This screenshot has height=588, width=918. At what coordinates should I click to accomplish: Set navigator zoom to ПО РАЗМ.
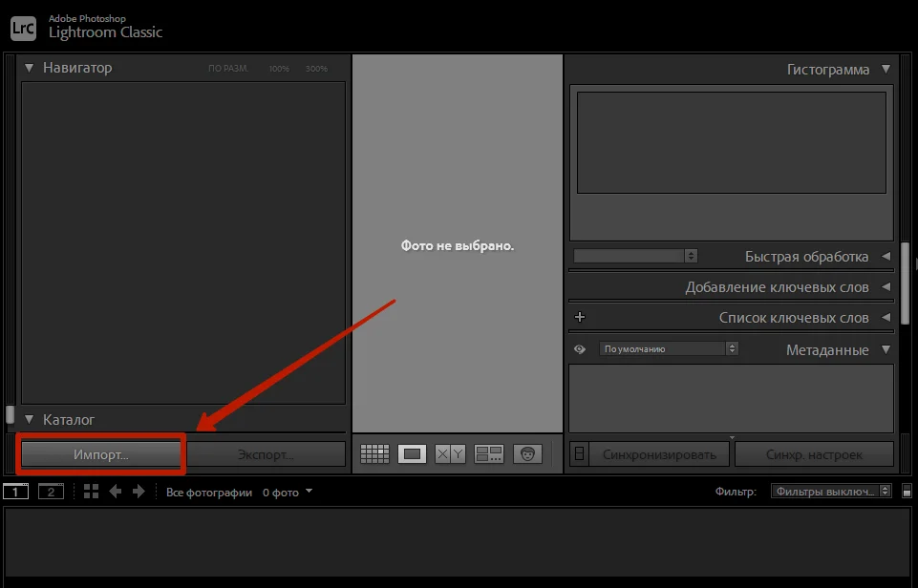click(228, 69)
